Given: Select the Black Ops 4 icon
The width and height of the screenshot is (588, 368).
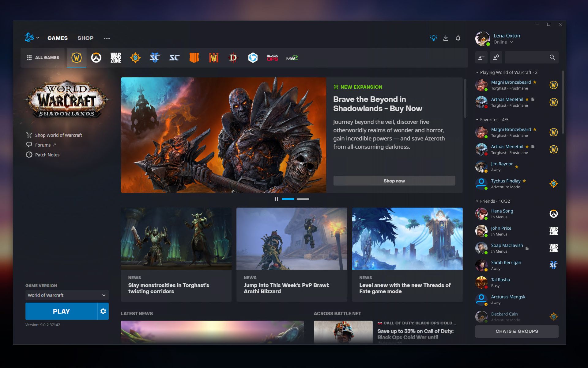Looking at the screenshot, I should pyautogui.click(x=194, y=58).
